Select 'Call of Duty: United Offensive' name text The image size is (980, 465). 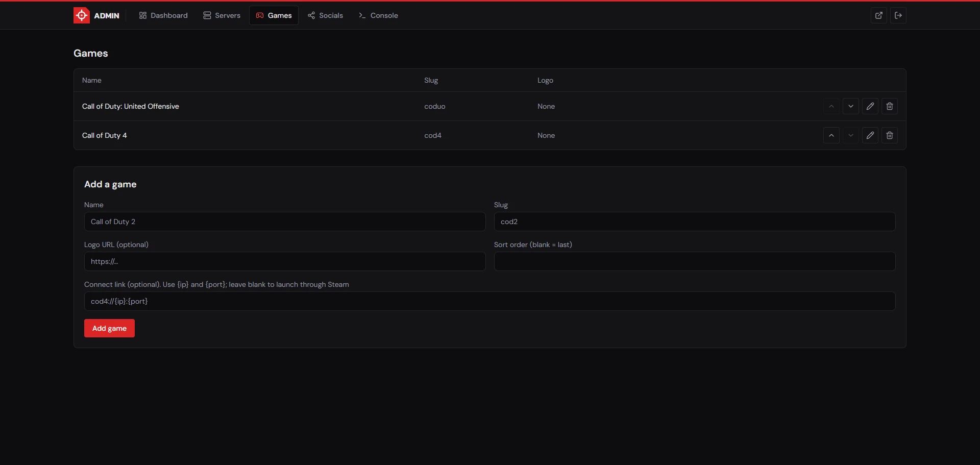[x=131, y=106]
